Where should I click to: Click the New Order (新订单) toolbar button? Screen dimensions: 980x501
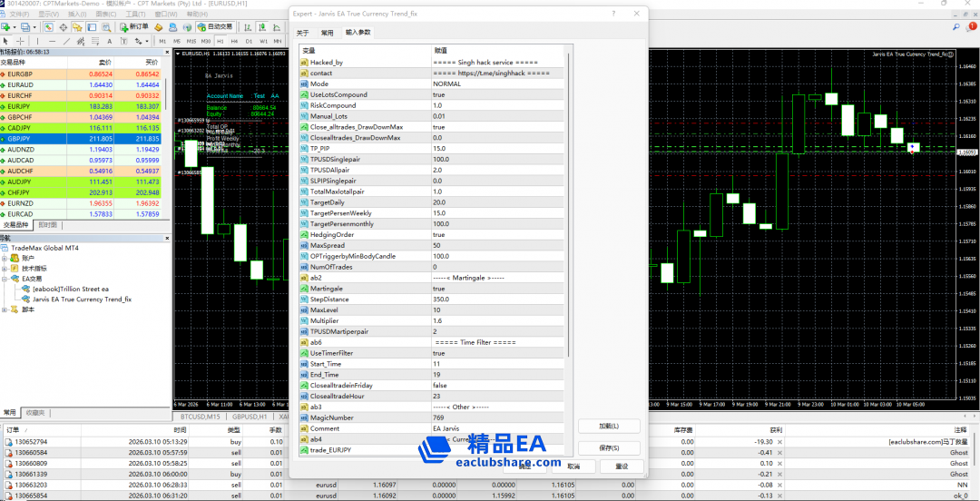[x=134, y=27]
